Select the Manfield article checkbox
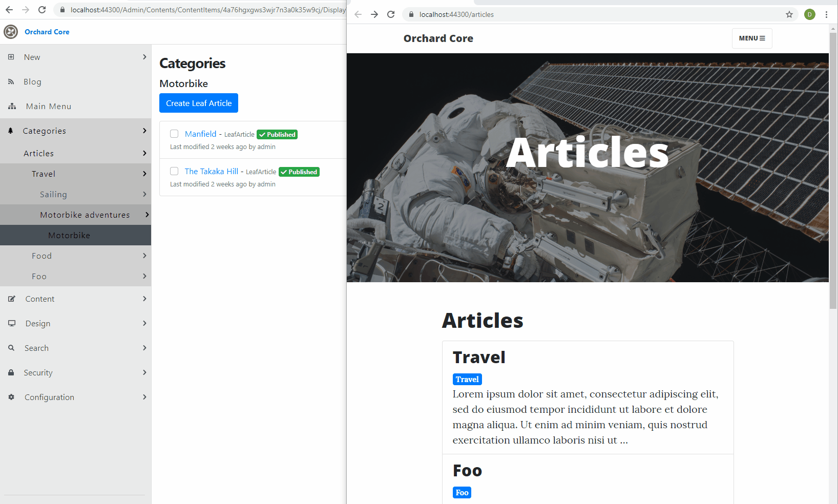The image size is (838, 504). [x=174, y=134]
